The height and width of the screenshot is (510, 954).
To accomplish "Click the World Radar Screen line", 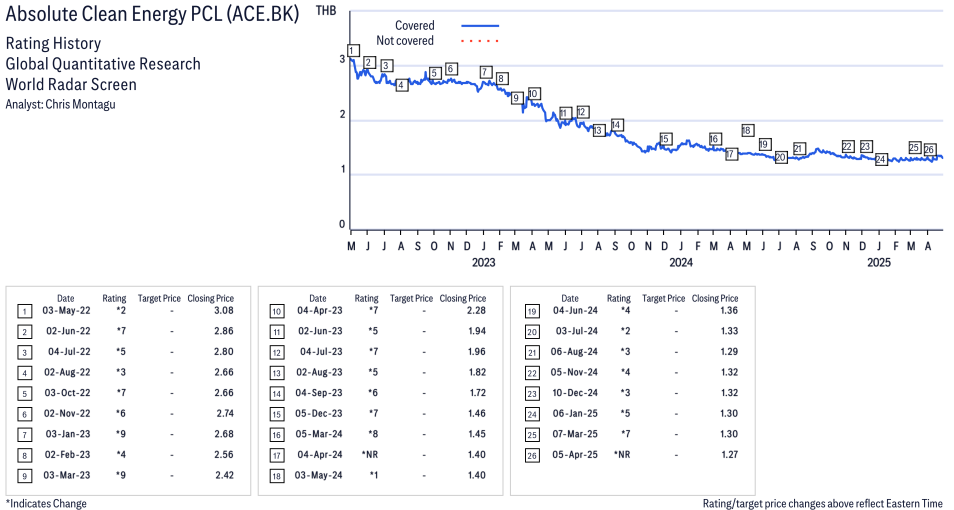I will click(x=71, y=84).
